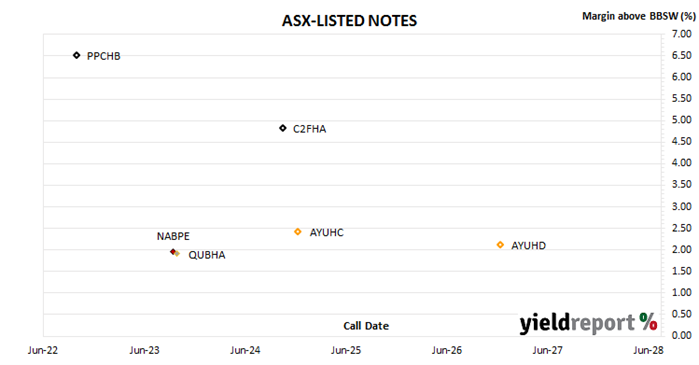The width and height of the screenshot is (699, 365).
Task: Click the yieldreport watermark text
Action: click(x=577, y=324)
